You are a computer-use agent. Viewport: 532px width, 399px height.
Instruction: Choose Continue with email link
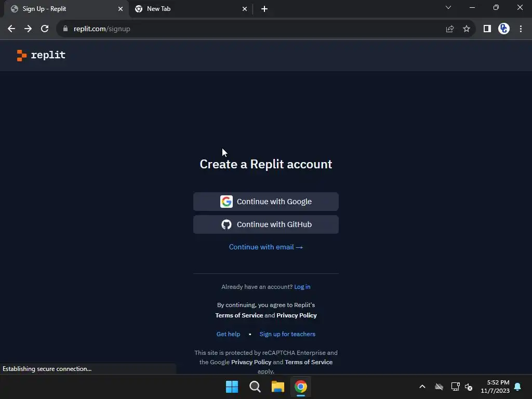click(x=266, y=247)
